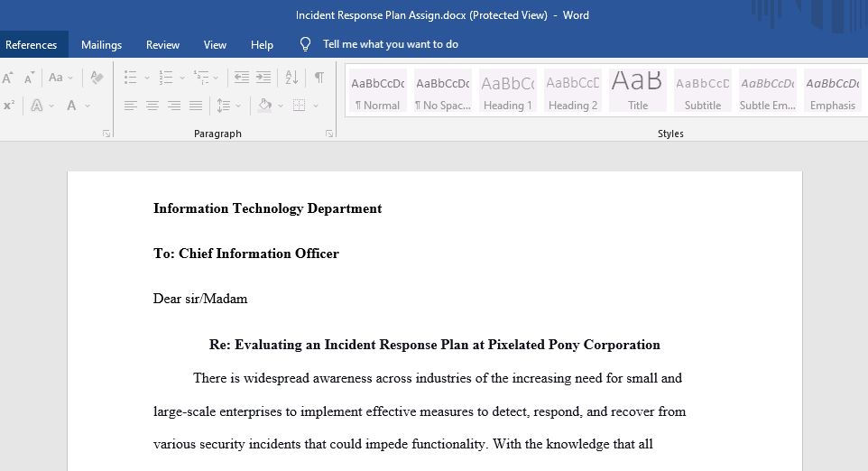Apply a multilevel list
868x471 pixels.
pos(201,78)
